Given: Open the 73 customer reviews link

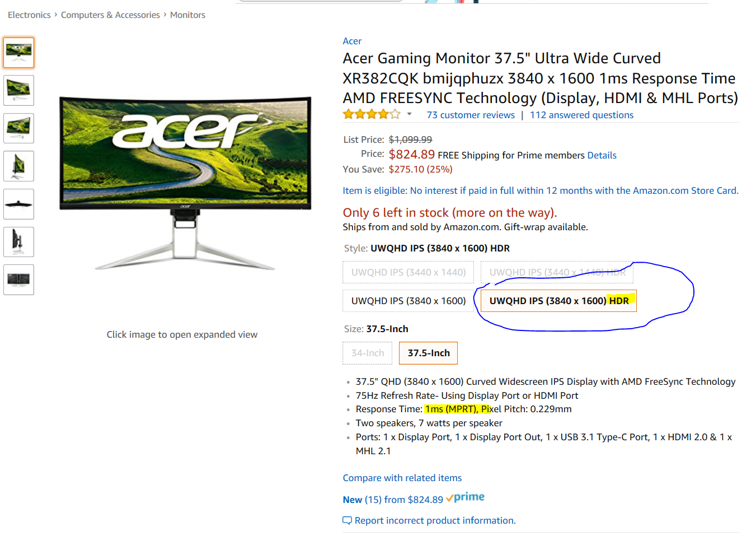Looking at the screenshot, I should coord(471,115).
